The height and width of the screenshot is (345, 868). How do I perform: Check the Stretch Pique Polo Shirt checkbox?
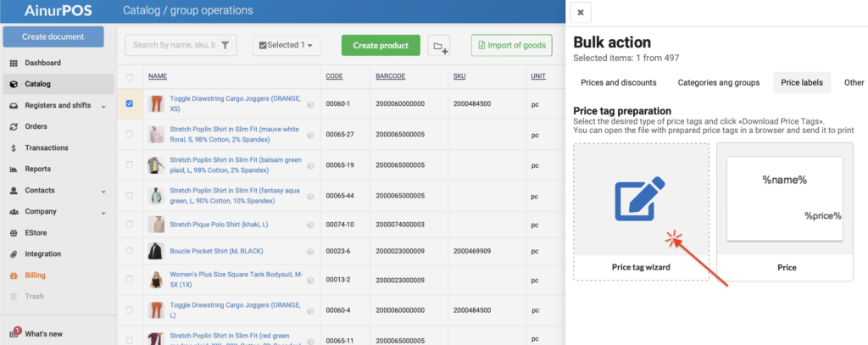point(130,225)
